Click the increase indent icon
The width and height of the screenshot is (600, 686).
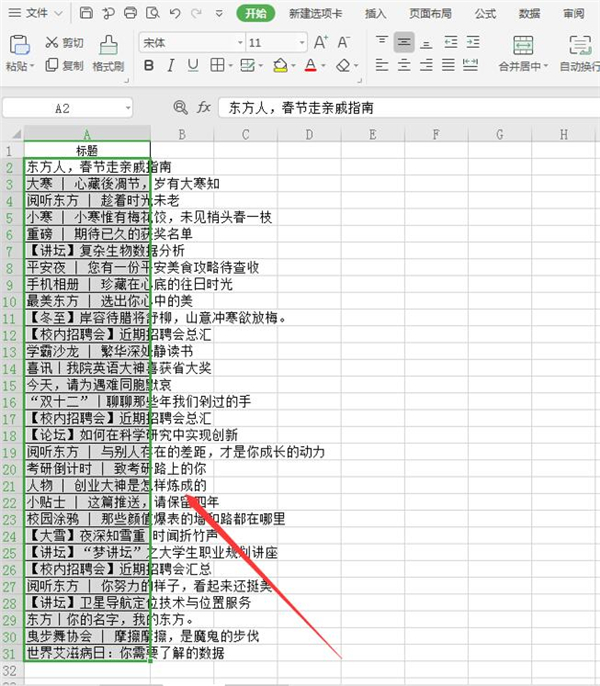(473, 42)
